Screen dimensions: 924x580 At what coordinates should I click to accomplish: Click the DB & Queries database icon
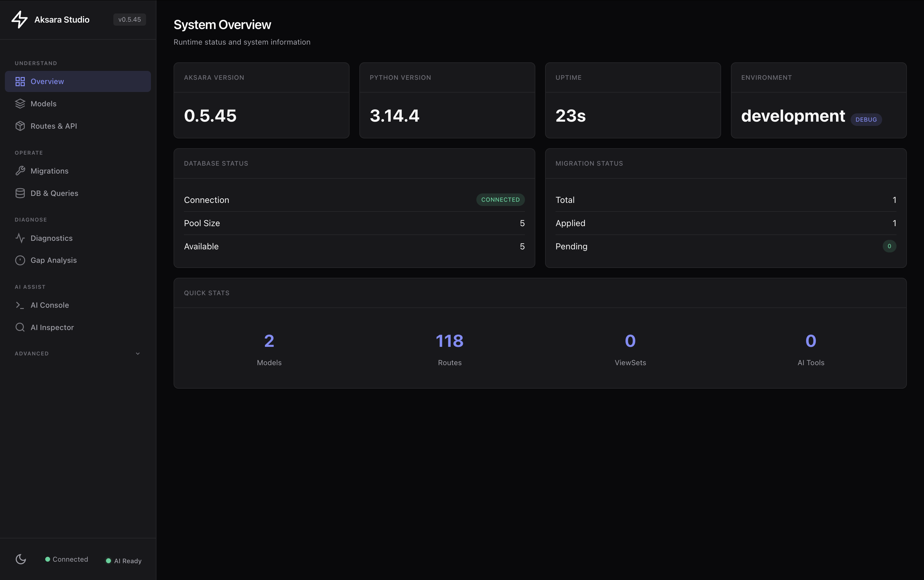pyautogui.click(x=20, y=193)
